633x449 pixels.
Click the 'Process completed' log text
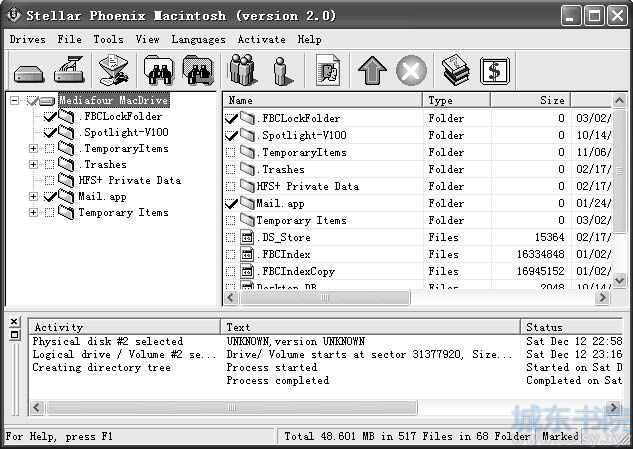pos(278,380)
